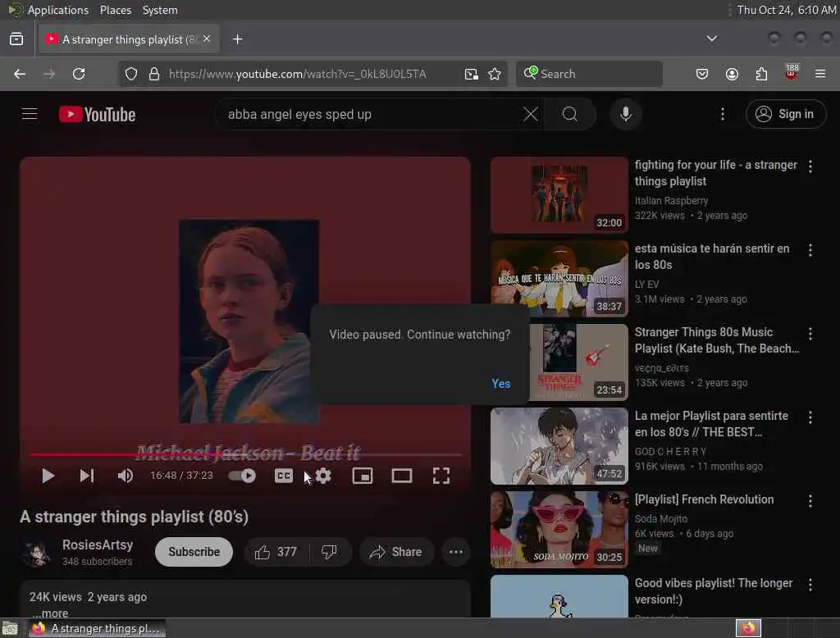Viewport: 840px width, 638px height.
Task: Bookmark this page with star
Action: (x=495, y=74)
